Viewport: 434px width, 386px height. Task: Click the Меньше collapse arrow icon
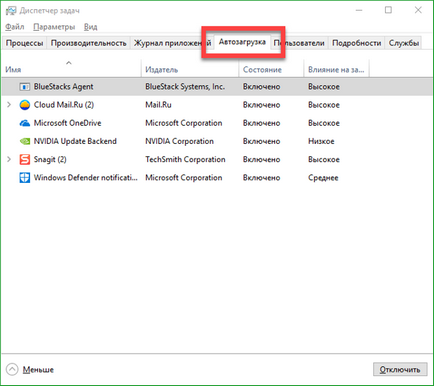click(x=12, y=369)
